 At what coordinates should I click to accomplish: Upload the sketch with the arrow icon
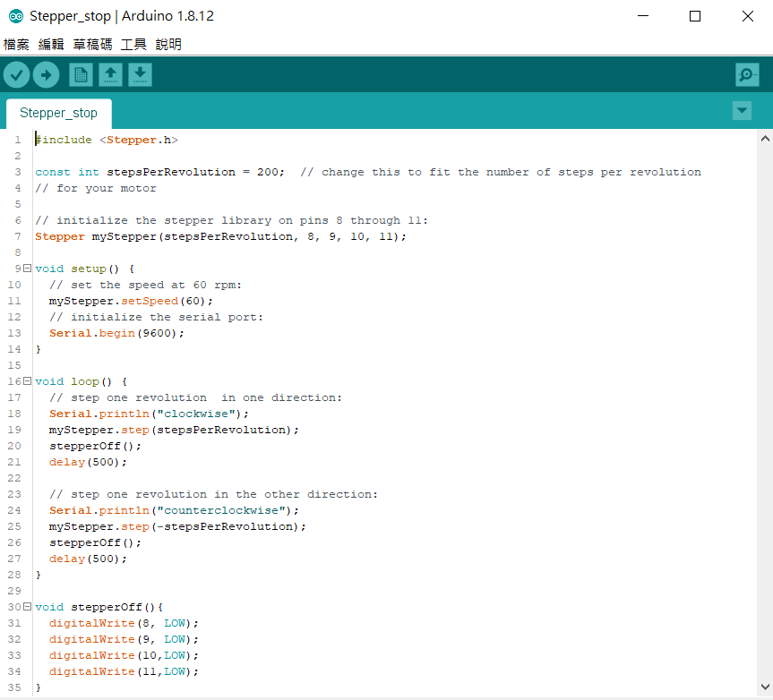[x=47, y=75]
